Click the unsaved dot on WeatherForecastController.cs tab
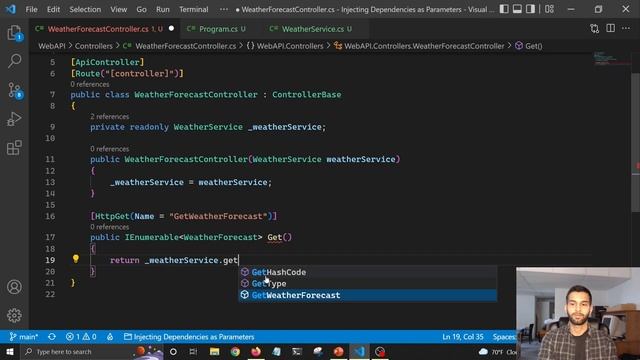 tap(171, 29)
